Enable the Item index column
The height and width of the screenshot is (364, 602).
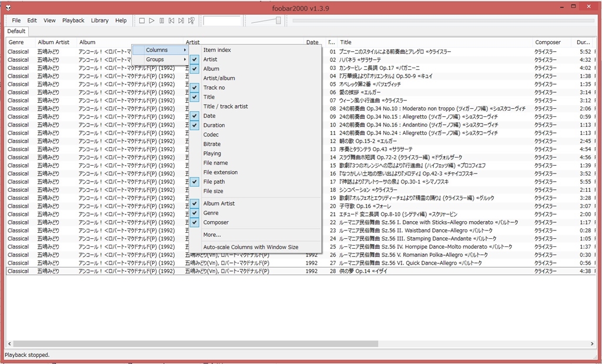(x=255, y=50)
